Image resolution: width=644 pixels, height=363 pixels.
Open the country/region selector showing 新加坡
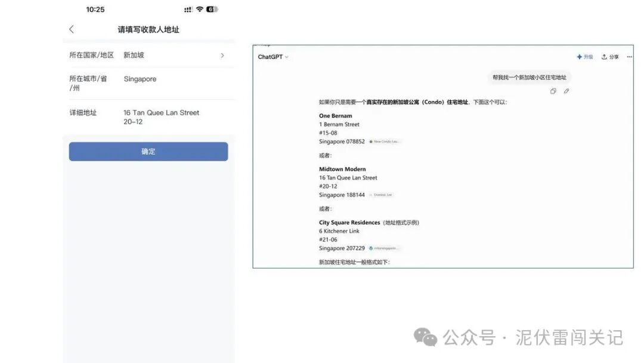tap(148, 55)
